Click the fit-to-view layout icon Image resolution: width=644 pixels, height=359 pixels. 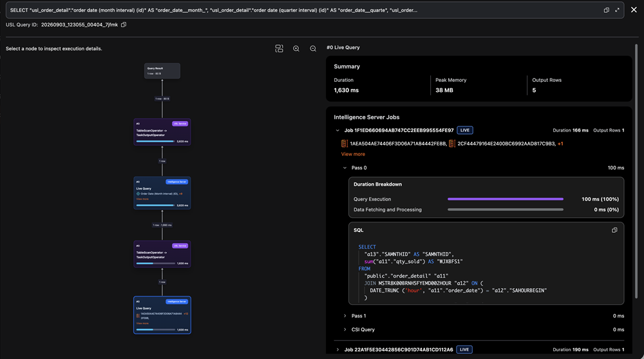pyautogui.click(x=279, y=48)
